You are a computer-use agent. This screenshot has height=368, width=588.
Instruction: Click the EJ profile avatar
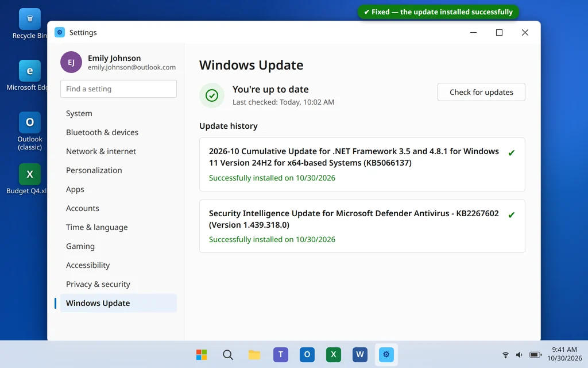click(x=71, y=62)
